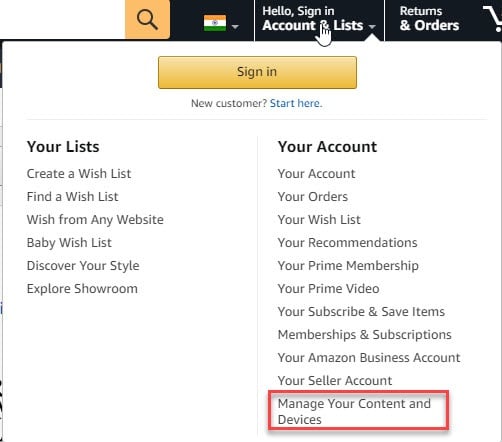Screen dimensions: 502x442
Task: Open Manage Your Content and Devices
Action: (x=354, y=411)
